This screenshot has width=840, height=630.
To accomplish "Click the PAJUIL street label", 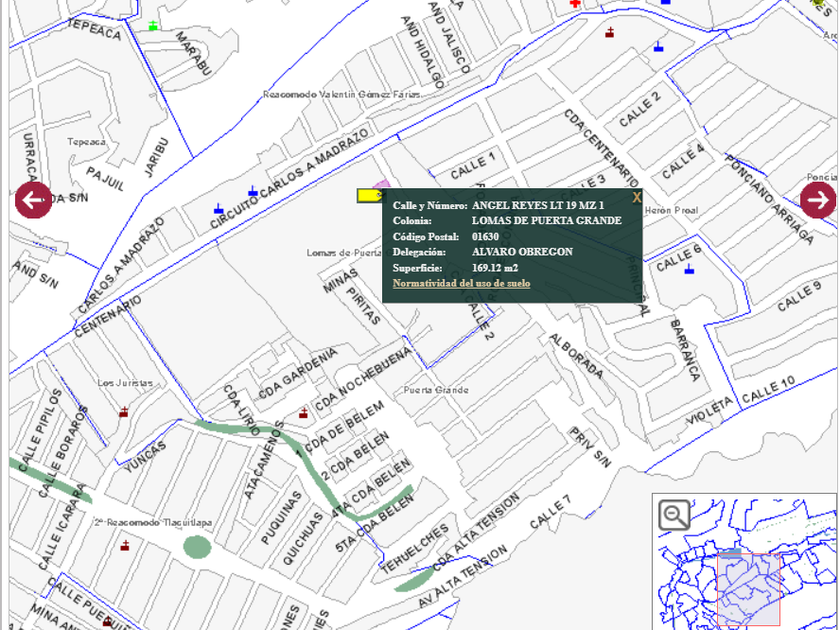I will pos(106,179).
